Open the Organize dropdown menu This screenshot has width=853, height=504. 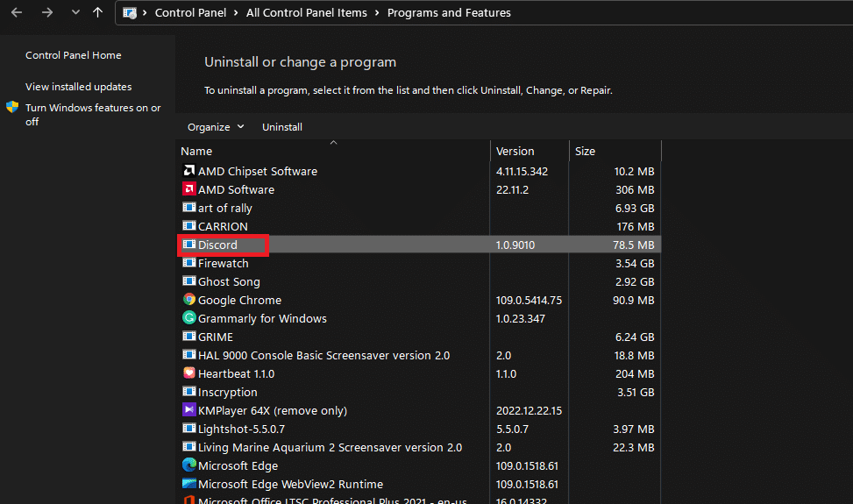click(216, 127)
